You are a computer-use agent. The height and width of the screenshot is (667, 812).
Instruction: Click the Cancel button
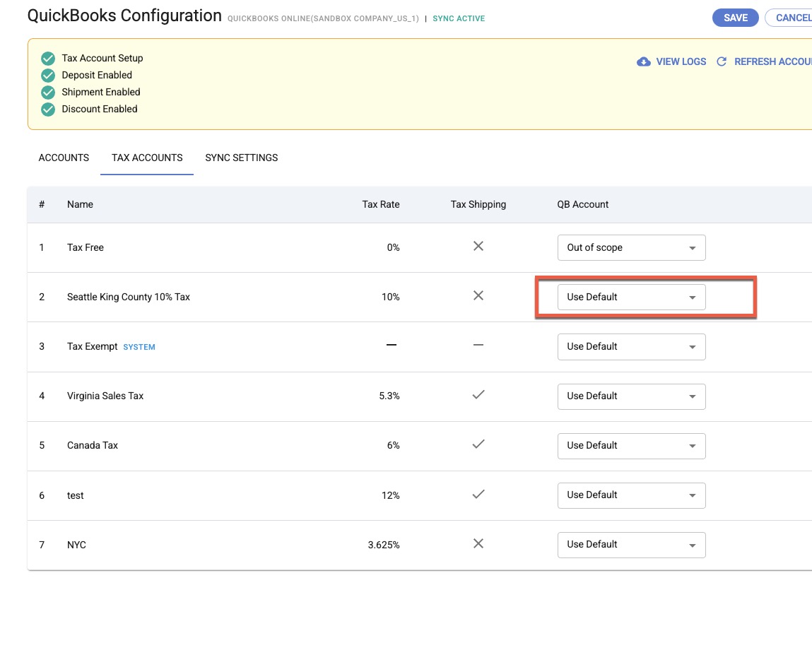(792, 18)
